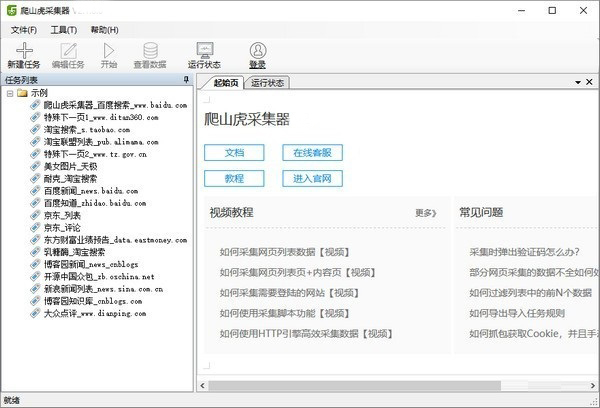The image size is (600, 408).
Task: Click the app logo in title bar
Action: tap(11, 10)
